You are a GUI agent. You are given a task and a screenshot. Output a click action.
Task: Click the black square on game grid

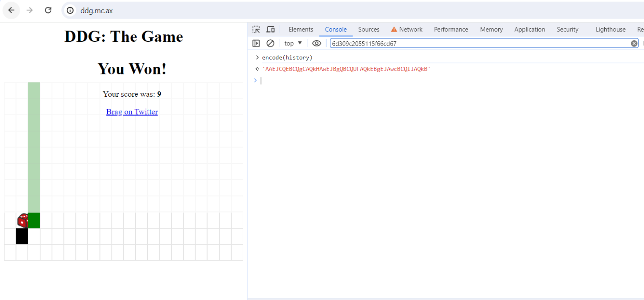point(22,236)
